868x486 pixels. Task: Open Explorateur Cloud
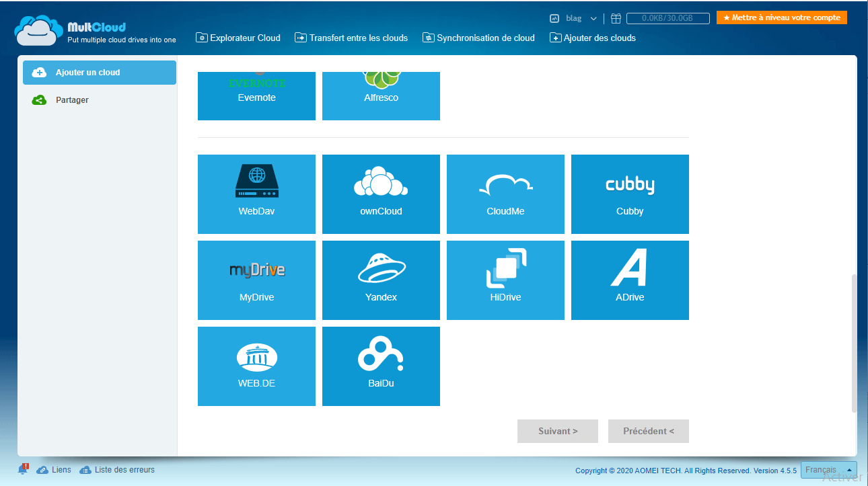238,38
